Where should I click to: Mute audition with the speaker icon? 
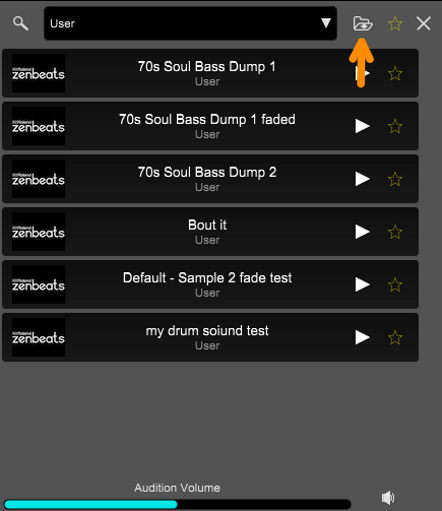(x=388, y=498)
